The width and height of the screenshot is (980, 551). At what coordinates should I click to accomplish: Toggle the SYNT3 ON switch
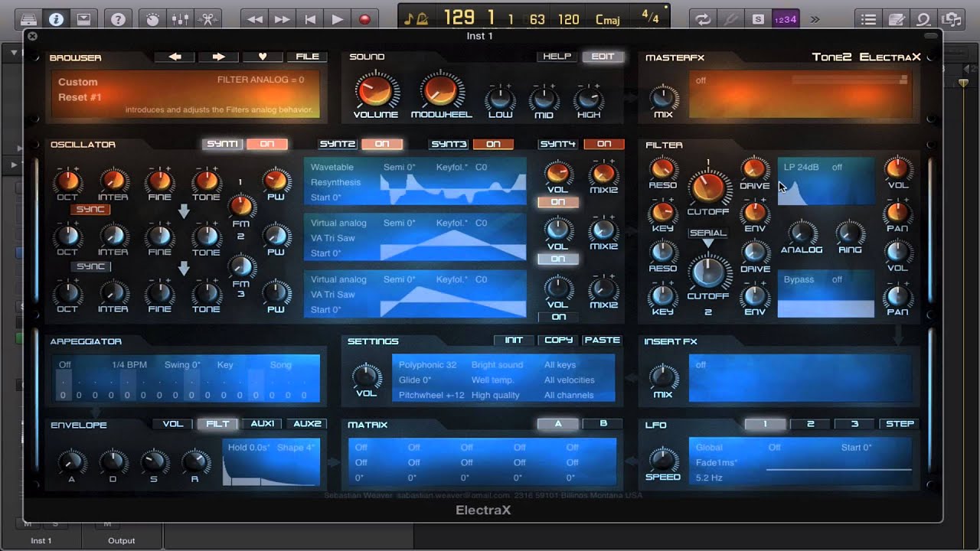pos(493,144)
